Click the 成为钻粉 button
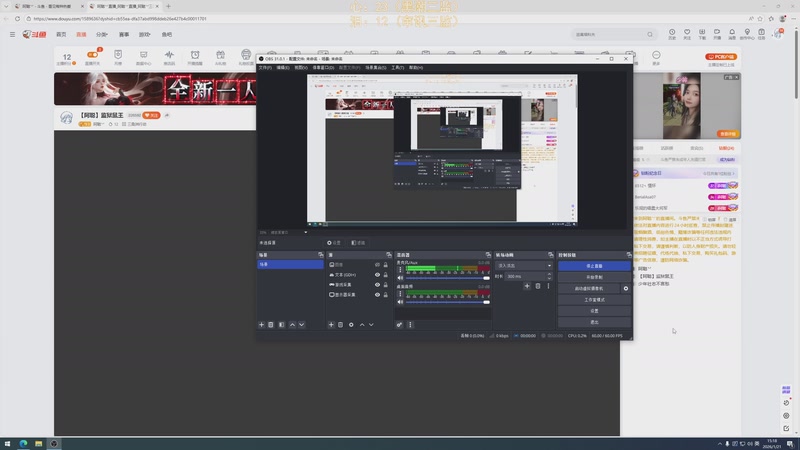The image size is (800, 450). [727, 160]
